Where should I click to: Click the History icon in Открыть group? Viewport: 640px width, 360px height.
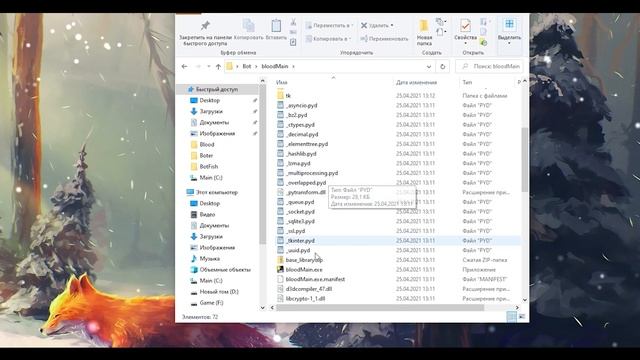click(484, 42)
